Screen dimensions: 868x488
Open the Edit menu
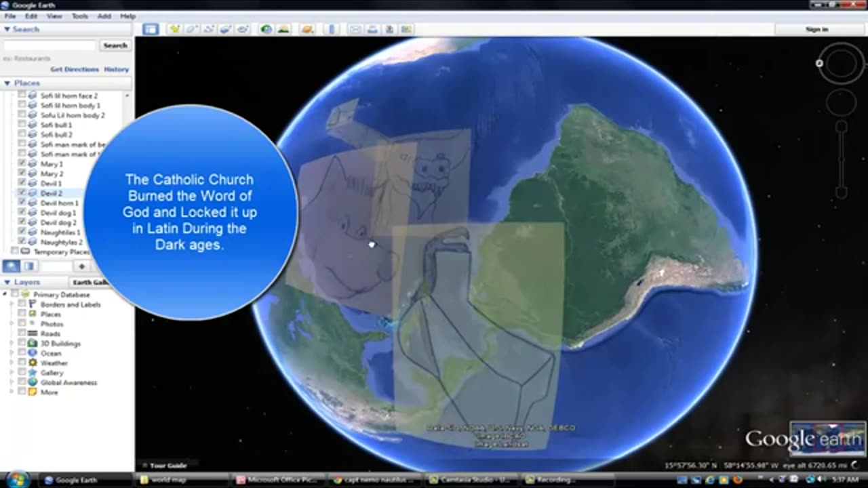tap(31, 16)
